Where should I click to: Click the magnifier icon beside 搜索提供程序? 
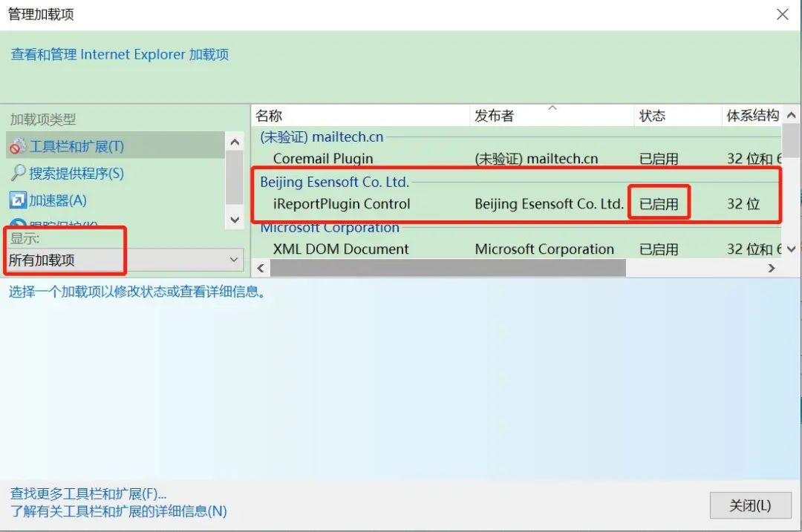point(17,173)
